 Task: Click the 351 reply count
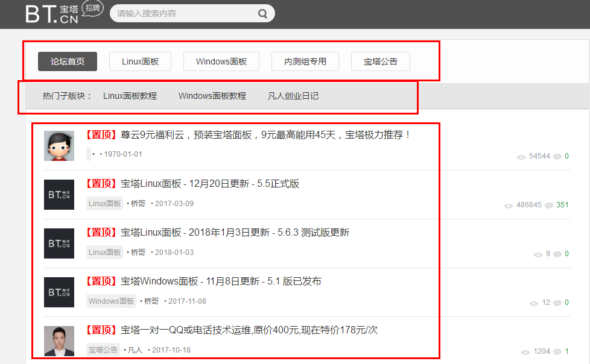point(562,205)
